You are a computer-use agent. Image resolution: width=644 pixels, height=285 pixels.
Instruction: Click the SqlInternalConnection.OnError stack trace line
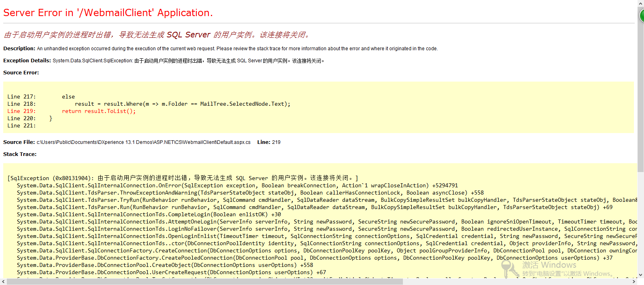click(x=237, y=186)
